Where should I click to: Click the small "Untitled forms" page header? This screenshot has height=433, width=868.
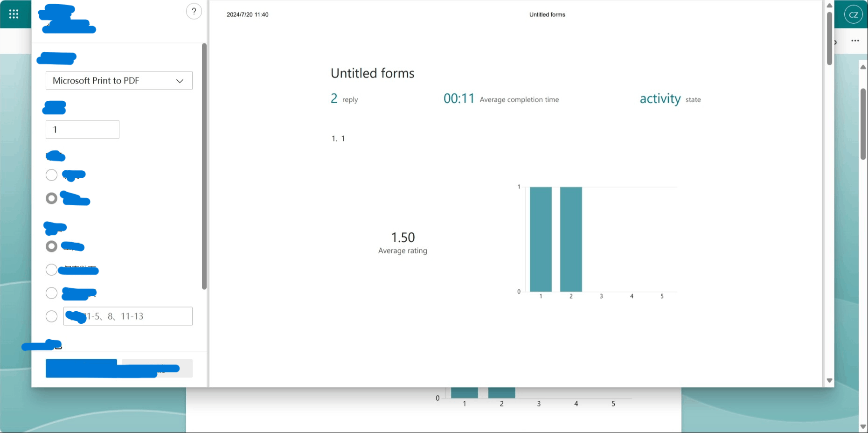pos(547,14)
